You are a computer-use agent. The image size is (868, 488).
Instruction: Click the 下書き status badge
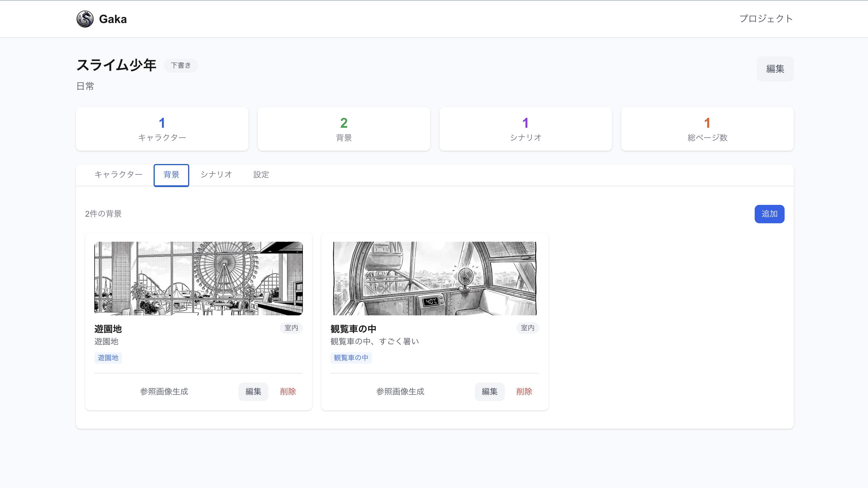coord(181,65)
